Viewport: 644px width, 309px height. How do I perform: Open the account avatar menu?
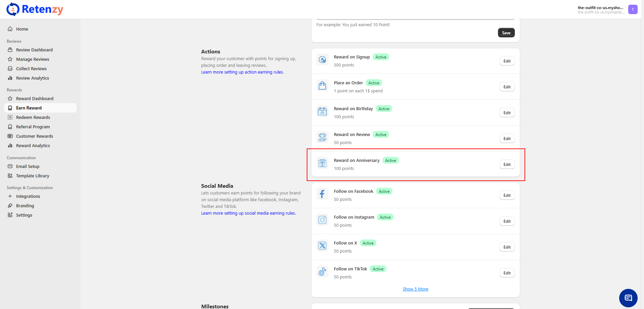pos(633,9)
